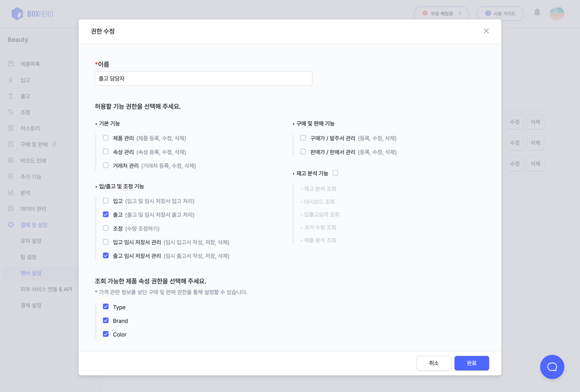Check the 제품 관리 permission box

tap(106, 138)
